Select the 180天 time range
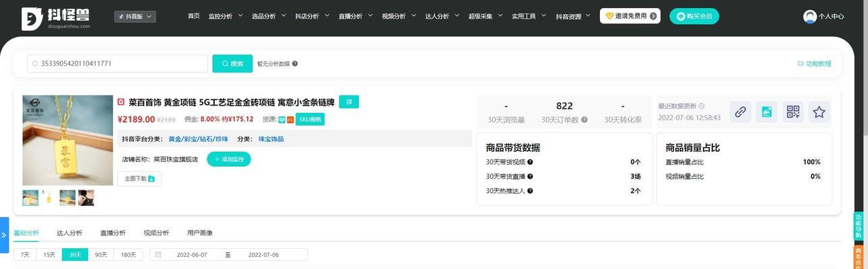This screenshot has width=868, height=269. coord(128,255)
